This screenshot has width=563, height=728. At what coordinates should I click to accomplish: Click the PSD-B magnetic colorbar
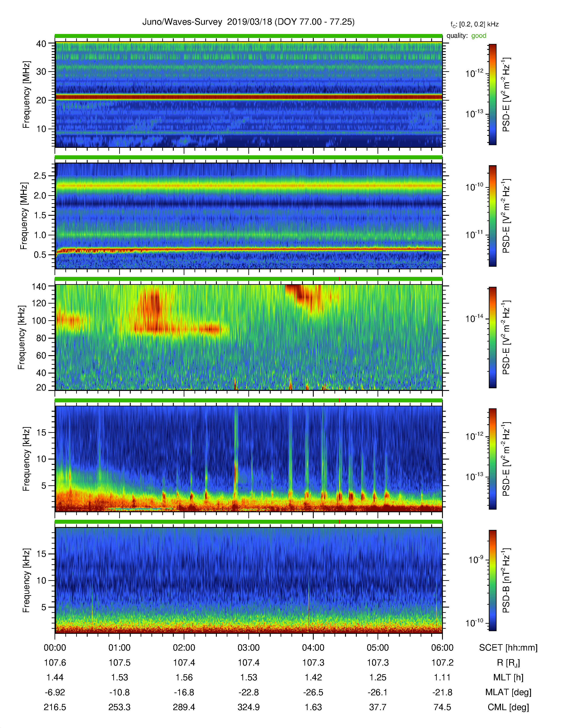[492, 580]
